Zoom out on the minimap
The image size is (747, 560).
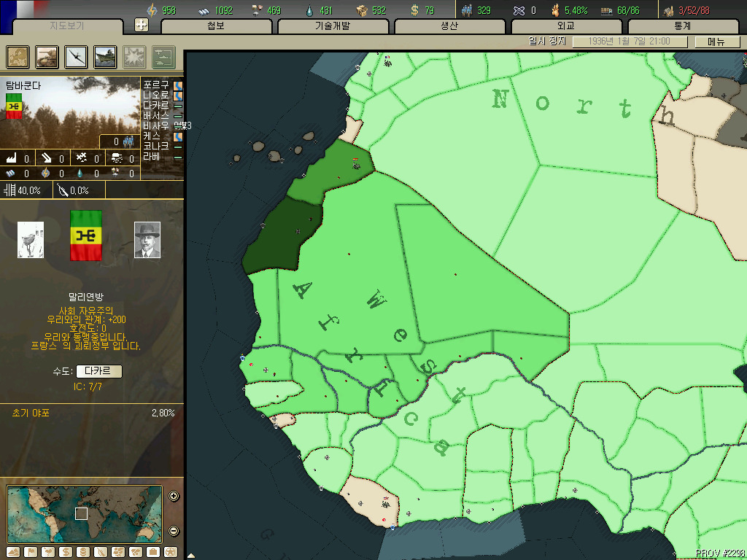click(174, 531)
